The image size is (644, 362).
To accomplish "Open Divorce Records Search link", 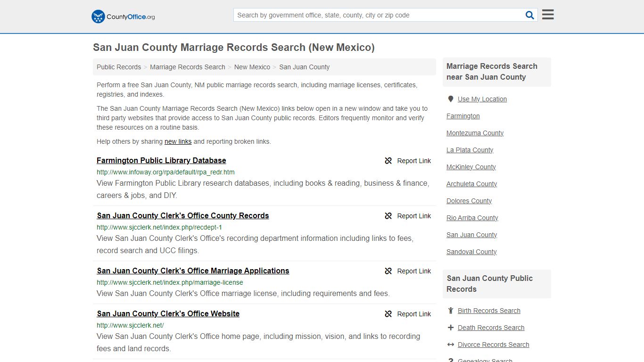I will (x=493, y=345).
